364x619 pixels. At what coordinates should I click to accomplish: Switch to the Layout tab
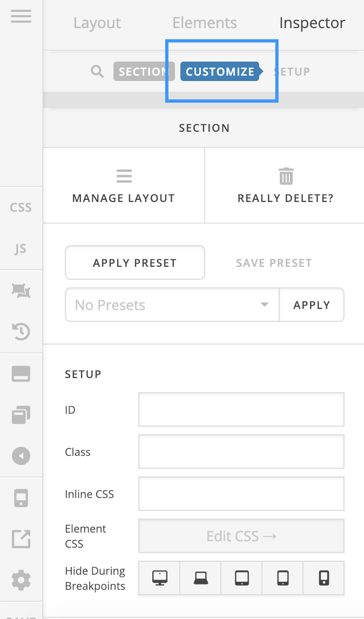[97, 23]
